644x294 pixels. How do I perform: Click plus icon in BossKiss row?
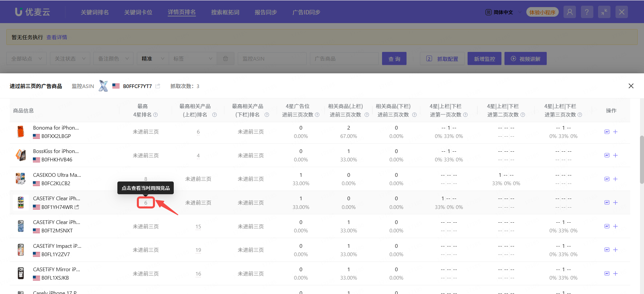point(615,155)
